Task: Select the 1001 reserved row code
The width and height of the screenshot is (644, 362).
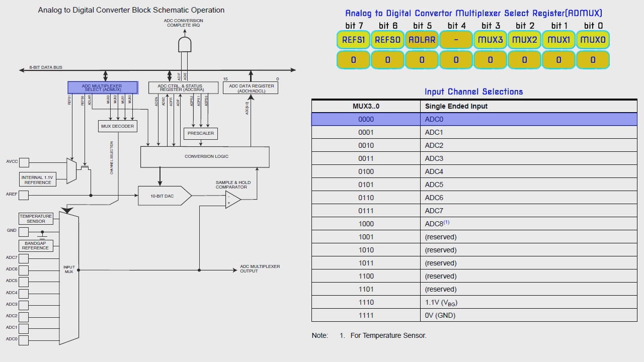Action: 366,237
